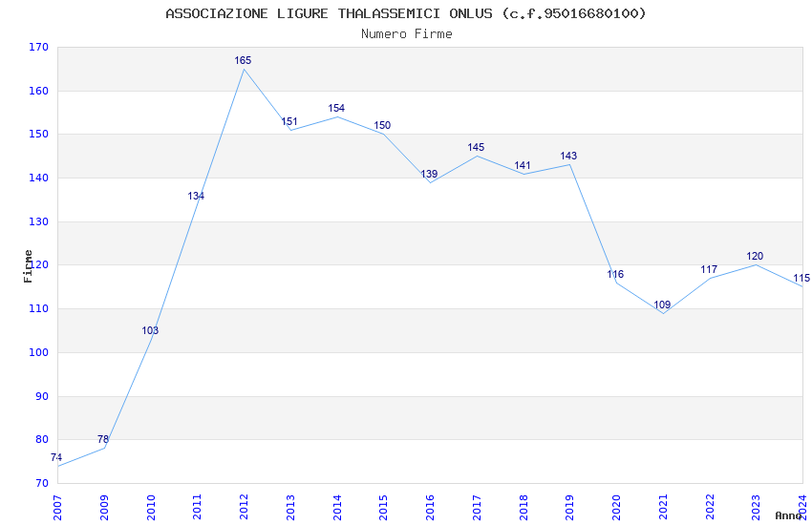The width and height of the screenshot is (812, 525).
Task: Select the 2015 x-axis year label
Action: click(x=383, y=508)
